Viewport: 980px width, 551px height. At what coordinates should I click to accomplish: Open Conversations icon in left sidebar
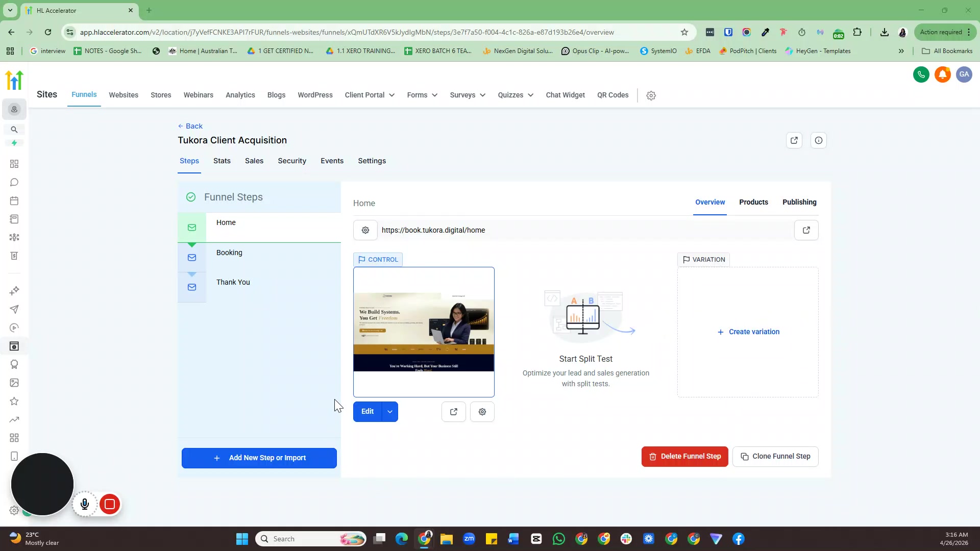coord(14,182)
